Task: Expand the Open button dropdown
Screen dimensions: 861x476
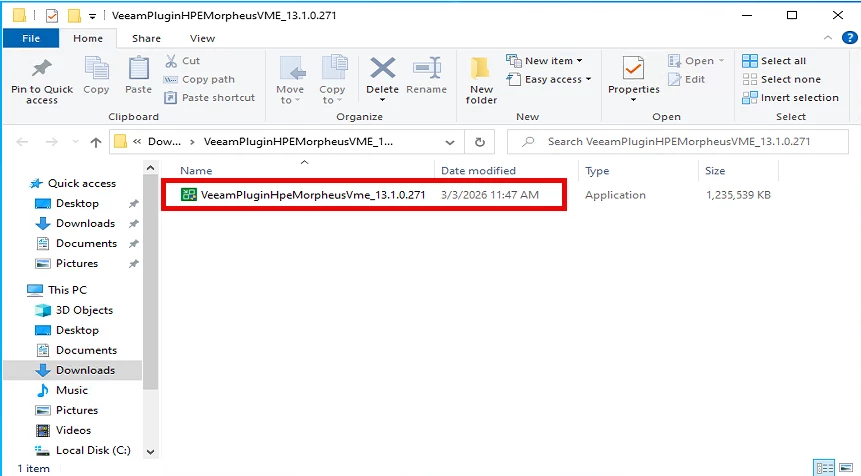Action: 722,60
